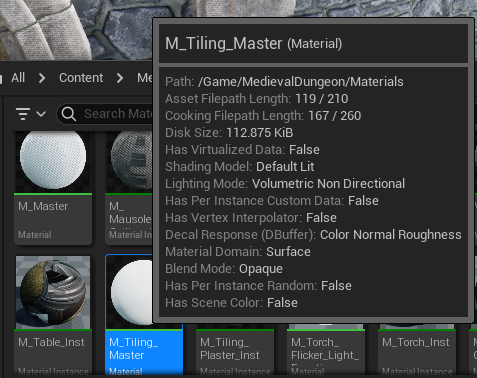Open the filter options icon
The width and height of the screenshot is (477, 378).
(23, 114)
